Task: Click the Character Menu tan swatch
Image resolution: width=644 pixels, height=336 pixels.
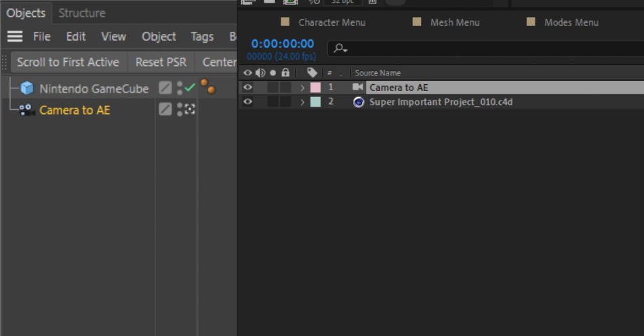Action: point(285,22)
